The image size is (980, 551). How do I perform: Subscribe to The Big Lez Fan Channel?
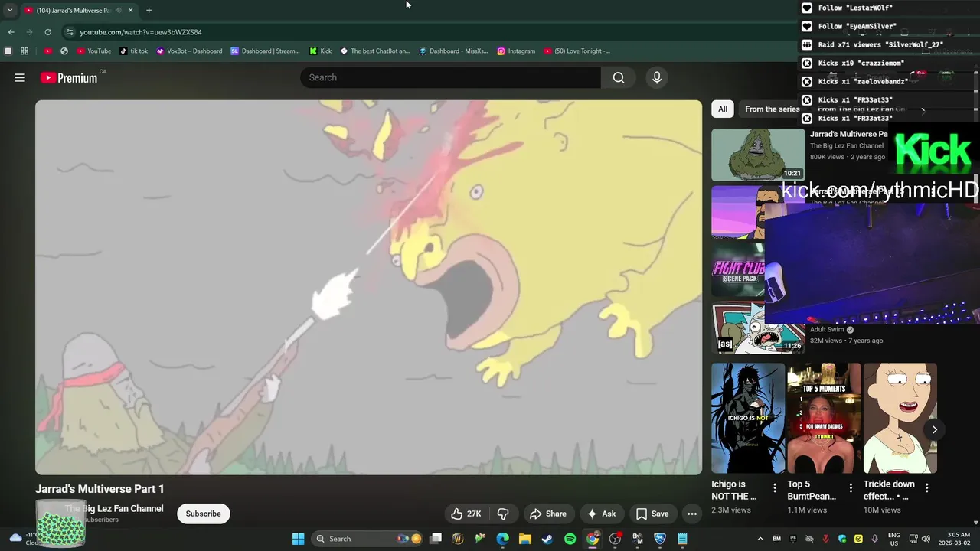(x=203, y=514)
